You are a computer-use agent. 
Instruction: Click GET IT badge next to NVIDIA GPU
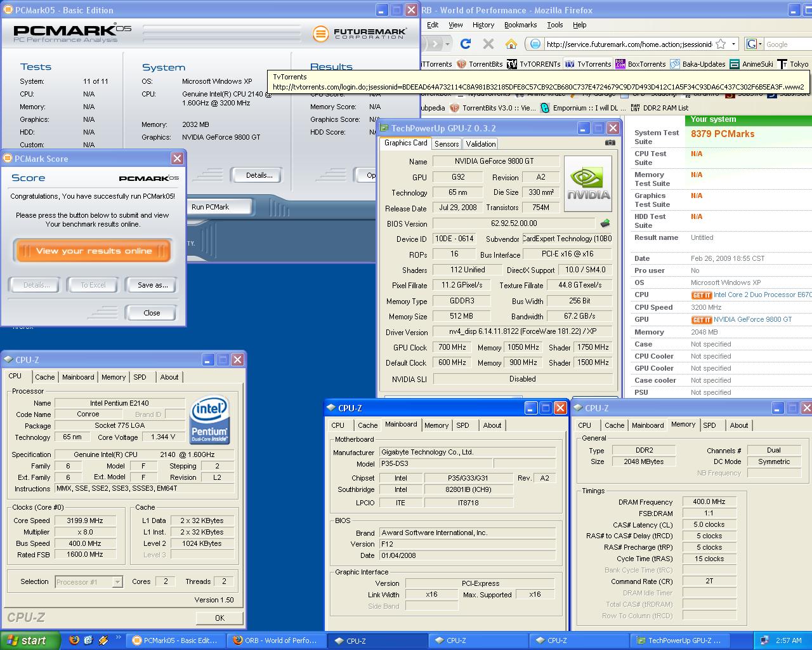(x=701, y=320)
